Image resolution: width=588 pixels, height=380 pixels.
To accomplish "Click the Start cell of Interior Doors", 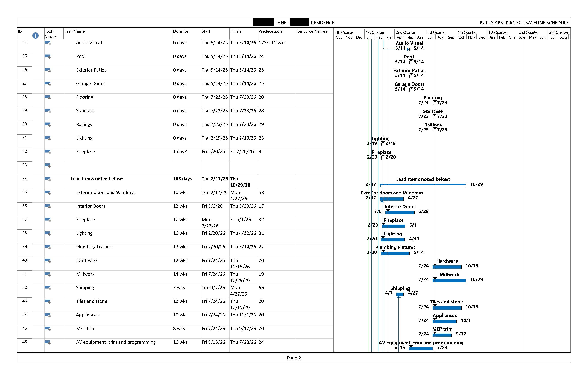I will (212, 206).
